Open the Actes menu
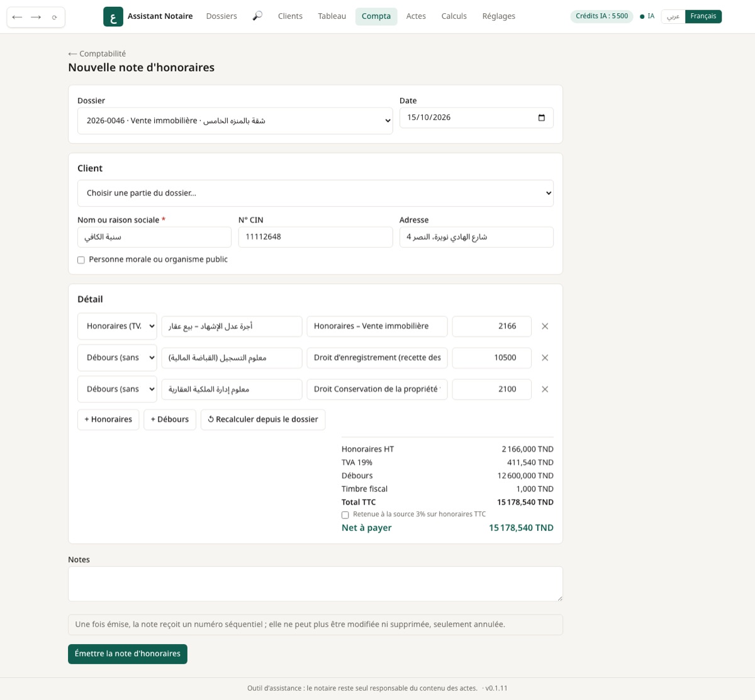This screenshot has height=700, width=755. (x=416, y=16)
